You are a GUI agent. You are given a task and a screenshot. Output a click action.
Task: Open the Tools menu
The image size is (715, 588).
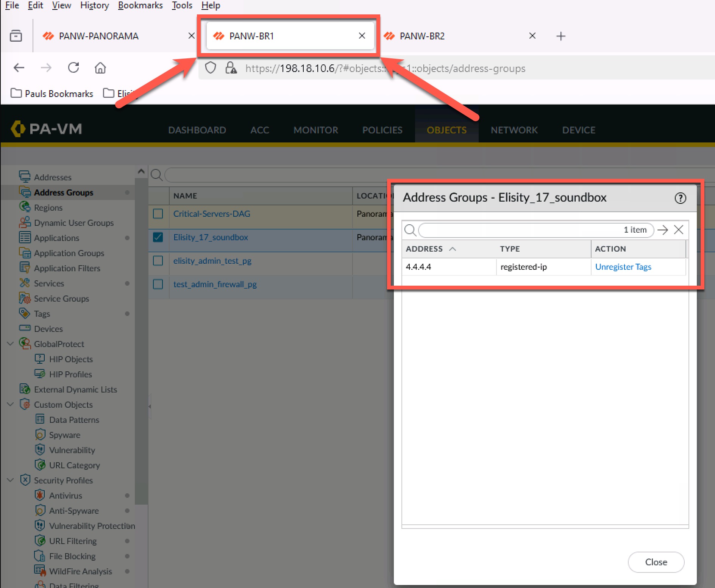(182, 5)
